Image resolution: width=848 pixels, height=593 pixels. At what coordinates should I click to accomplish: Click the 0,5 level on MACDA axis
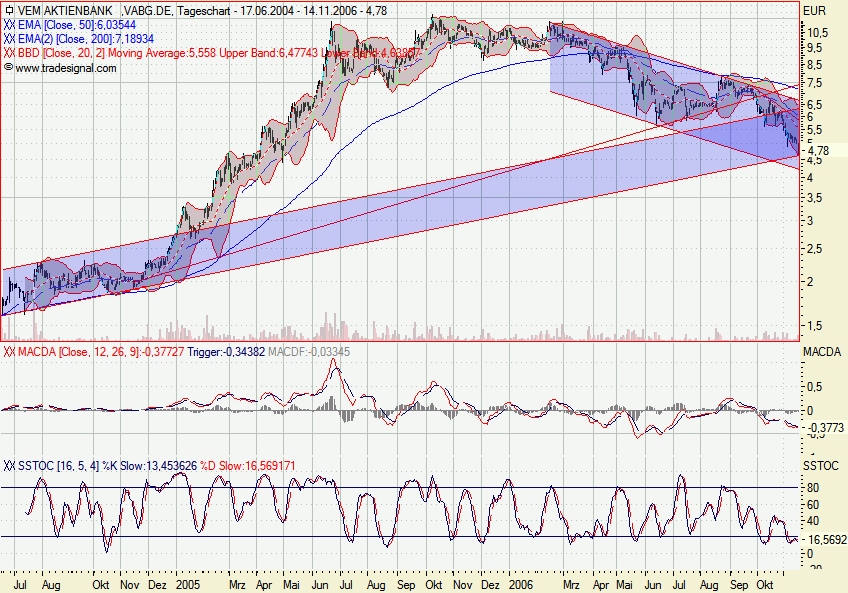pyautogui.click(x=814, y=387)
